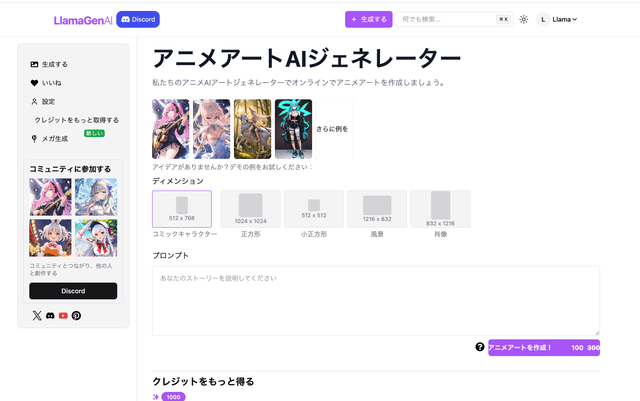Select the blonde girl in blue dress example image

(x=211, y=129)
